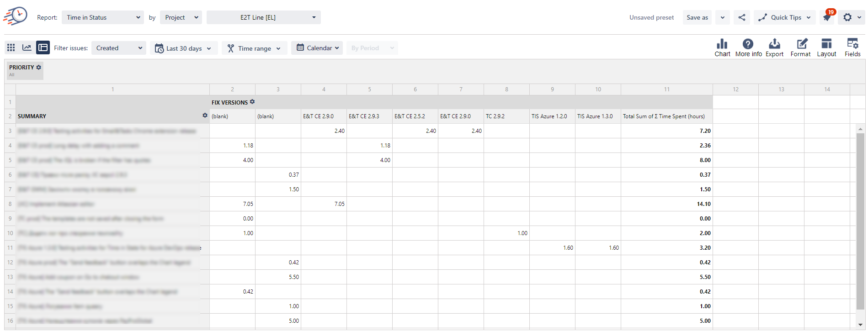Switch to the grid view icon
The height and width of the screenshot is (331, 868).
pyautogui.click(x=11, y=47)
